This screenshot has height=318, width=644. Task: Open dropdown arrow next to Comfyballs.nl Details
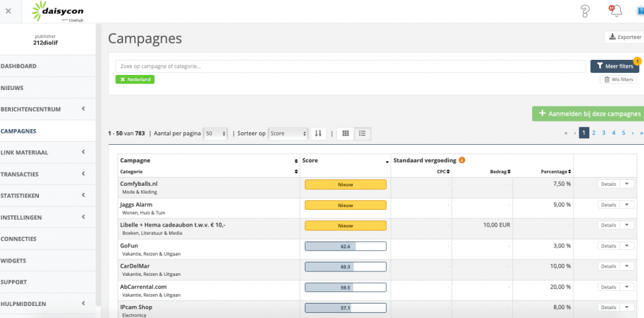626,185
